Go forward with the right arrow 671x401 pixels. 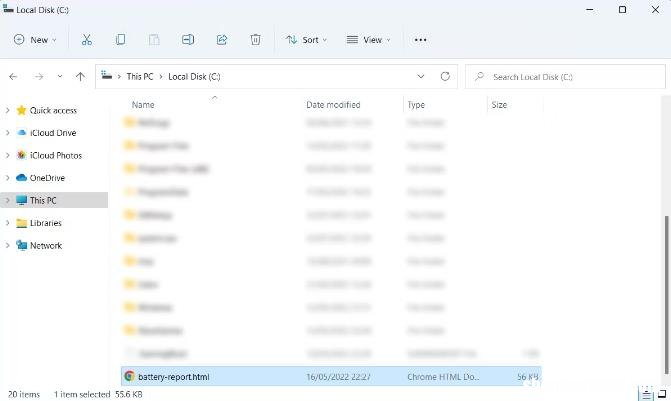(39, 77)
